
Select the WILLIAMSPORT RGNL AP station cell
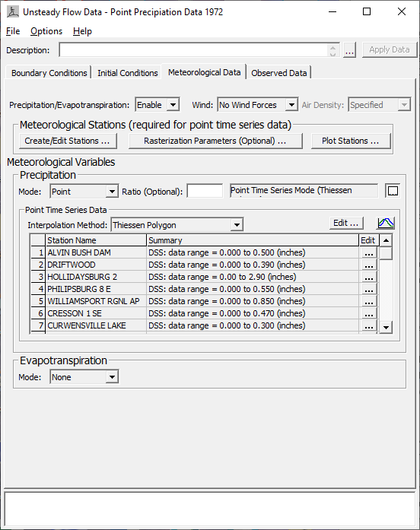pos(96,302)
